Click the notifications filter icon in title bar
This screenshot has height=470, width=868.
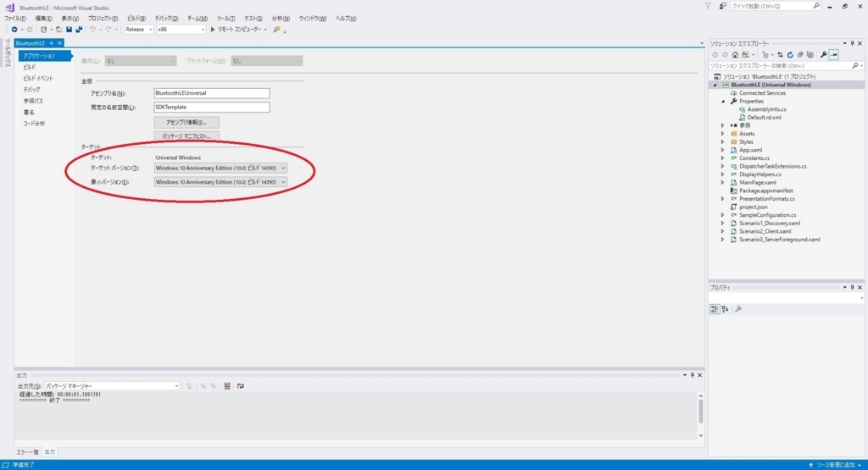point(708,6)
